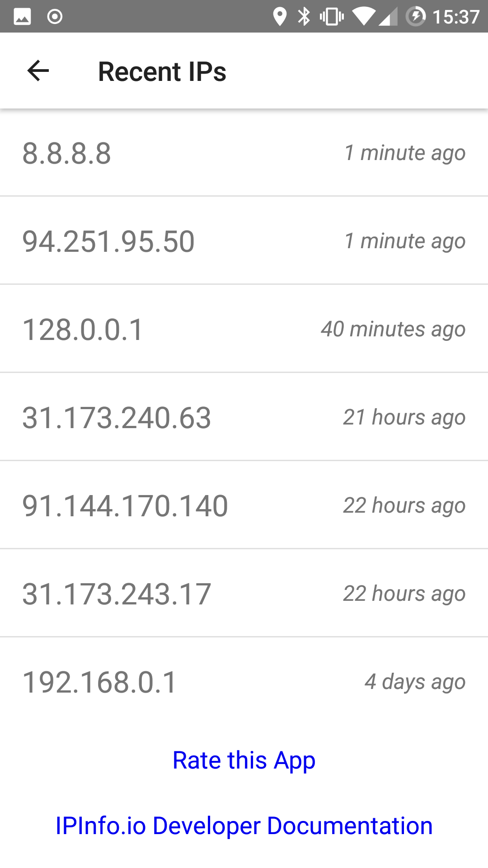488x868 pixels.
Task: Open 91.144.170.140 from recent IPs
Action: tap(244, 505)
